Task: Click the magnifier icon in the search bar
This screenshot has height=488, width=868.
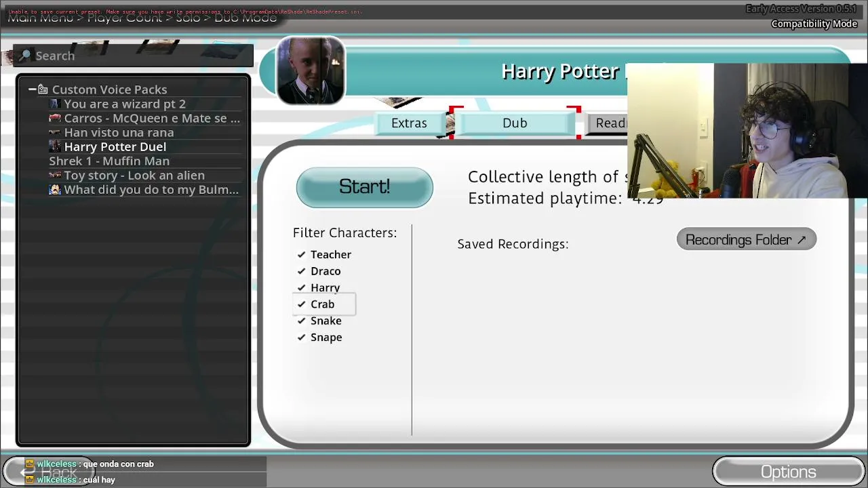Action: click(x=24, y=56)
